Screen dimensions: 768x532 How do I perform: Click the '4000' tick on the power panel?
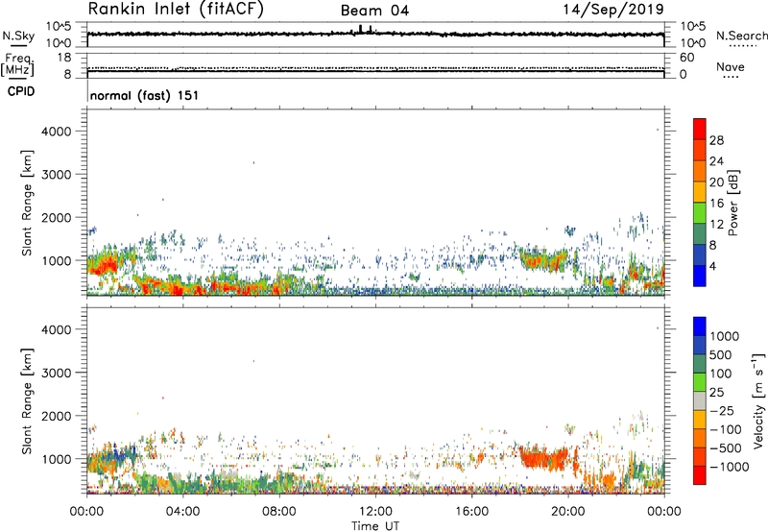coord(57,132)
